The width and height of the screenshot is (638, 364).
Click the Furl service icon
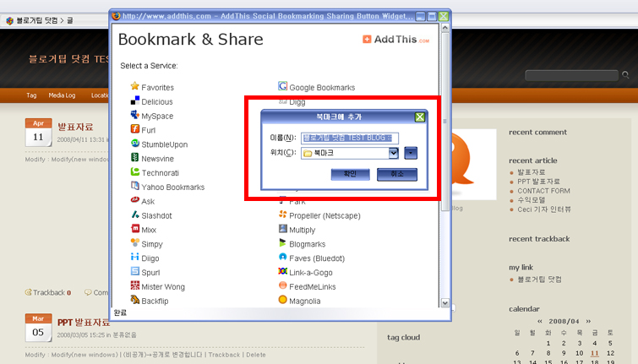pos(134,129)
